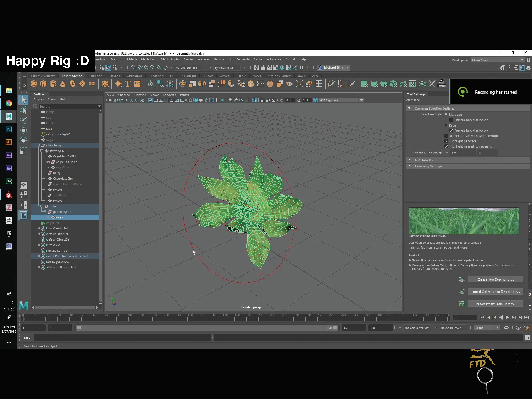
Task: Create a polygon cone from the shelf
Action: click(63, 84)
